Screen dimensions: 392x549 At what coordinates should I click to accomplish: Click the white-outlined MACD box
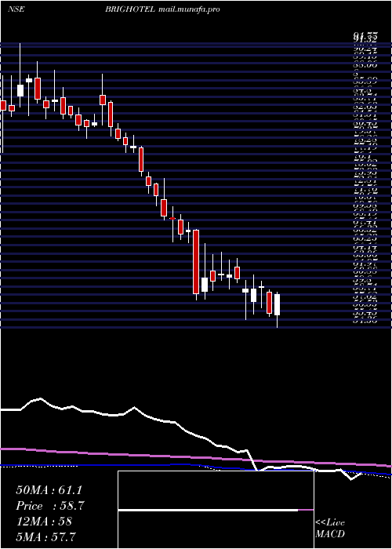pos(216,510)
